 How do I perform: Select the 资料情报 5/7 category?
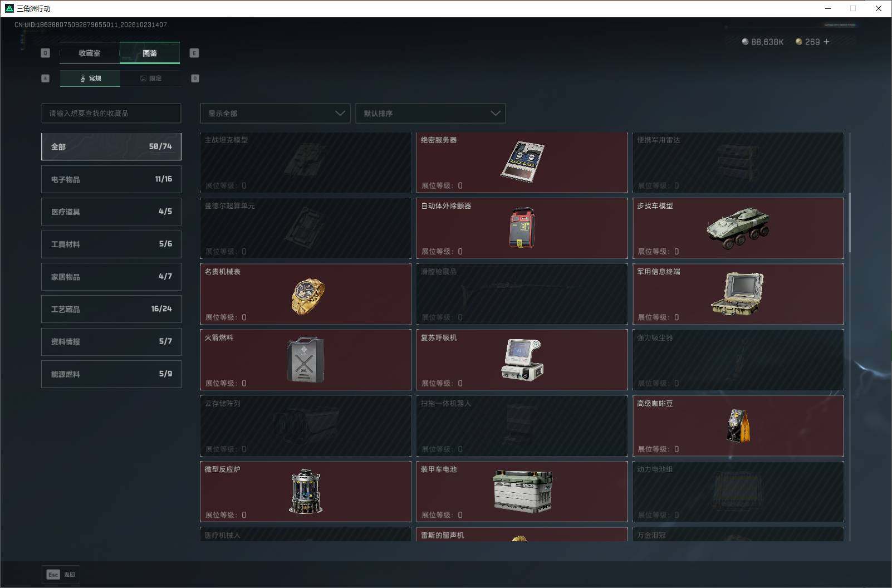click(x=111, y=341)
